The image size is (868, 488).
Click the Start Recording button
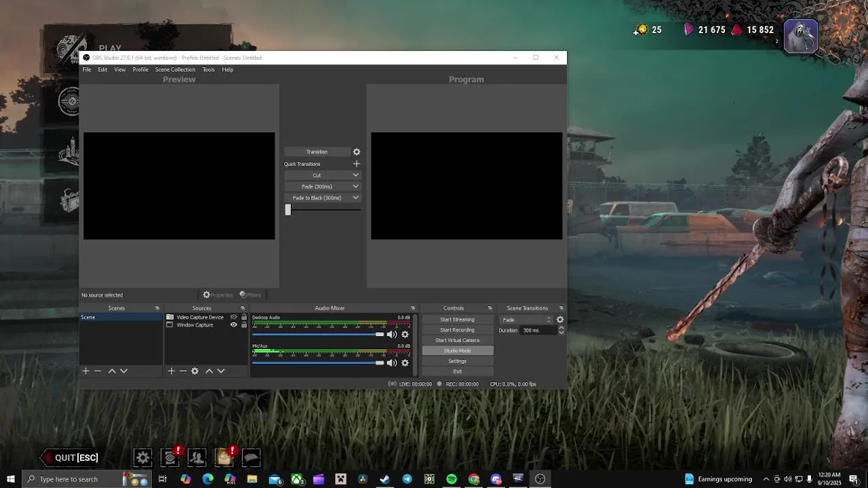tap(458, 330)
